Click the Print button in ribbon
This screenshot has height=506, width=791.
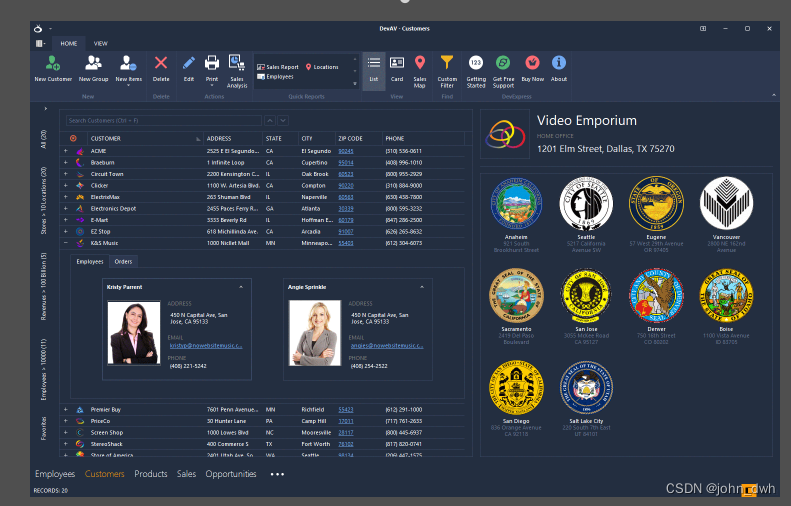212,71
